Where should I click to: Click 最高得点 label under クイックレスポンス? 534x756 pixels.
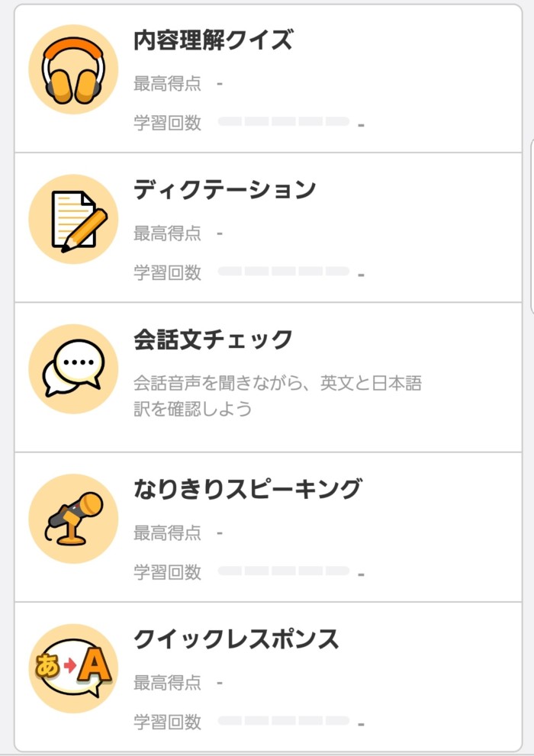coord(167,684)
